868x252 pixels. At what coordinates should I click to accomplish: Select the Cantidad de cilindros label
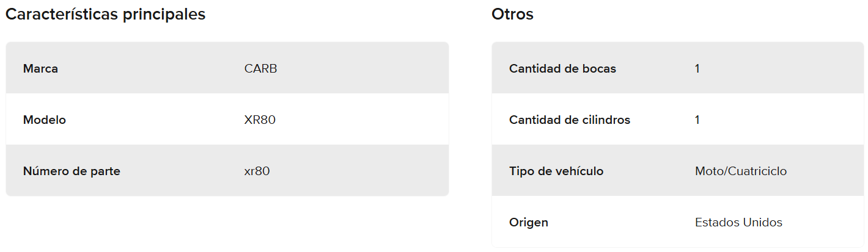[569, 120]
